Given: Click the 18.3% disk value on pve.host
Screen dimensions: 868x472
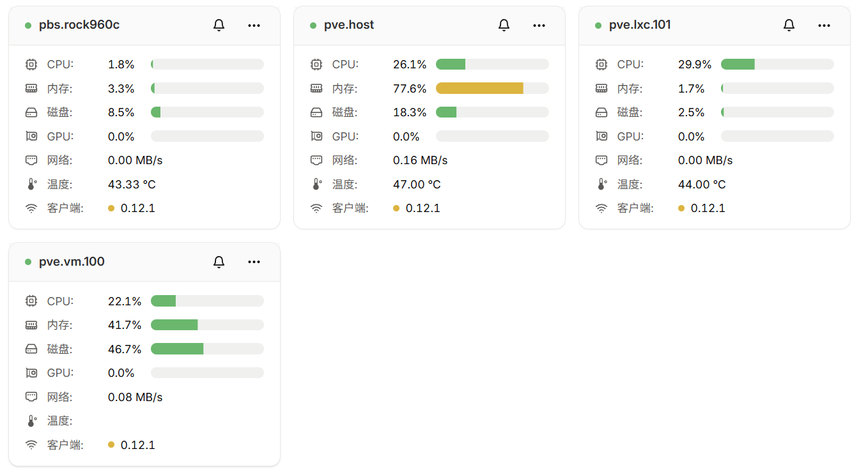Looking at the screenshot, I should point(410,112).
